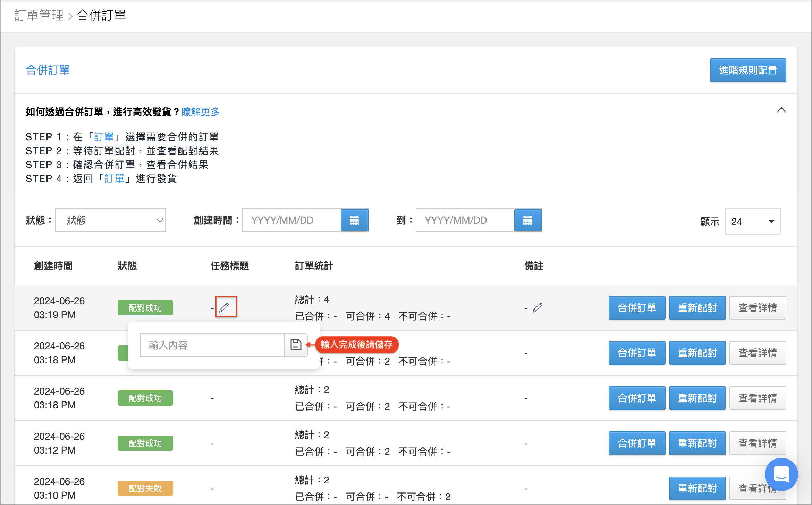Click the 2024-06-26 03:10 PM timestamp

point(59,488)
